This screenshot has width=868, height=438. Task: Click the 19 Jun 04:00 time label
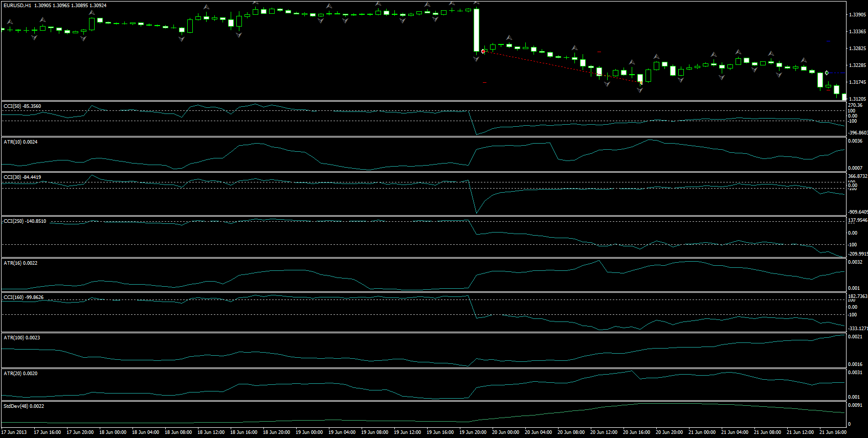point(342,432)
